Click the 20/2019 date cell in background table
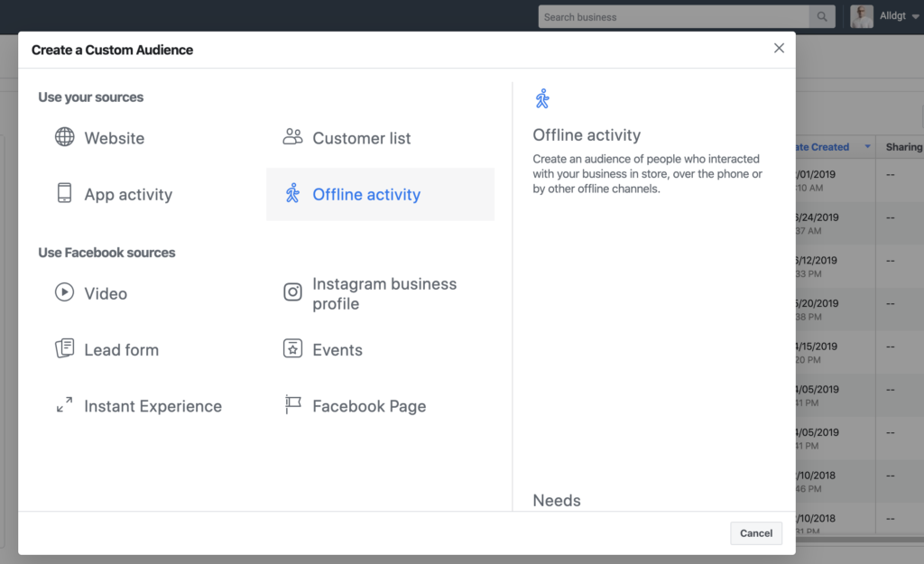This screenshot has width=924, height=564. pyautogui.click(x=818, y=303)
